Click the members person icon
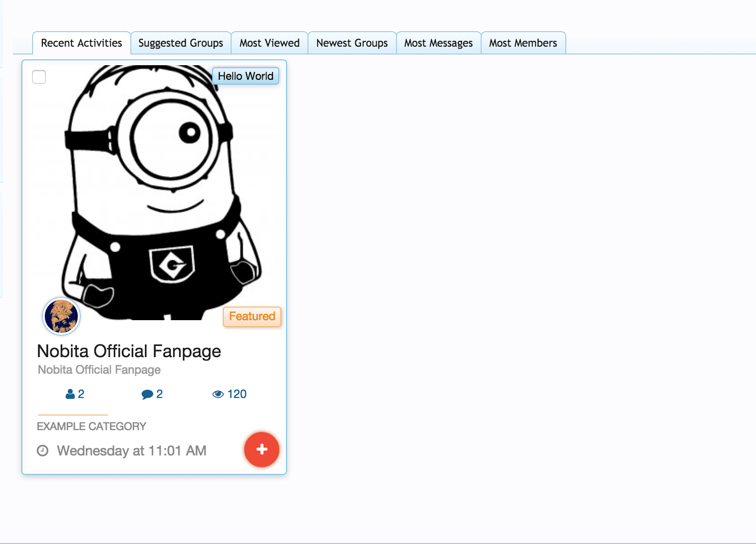Viewport: 756px width, 544px height. [x=70, y=394]
